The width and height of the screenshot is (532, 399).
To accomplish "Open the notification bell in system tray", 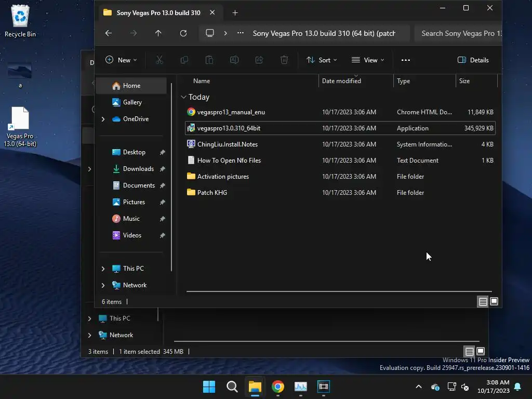I will pos(518,387).
